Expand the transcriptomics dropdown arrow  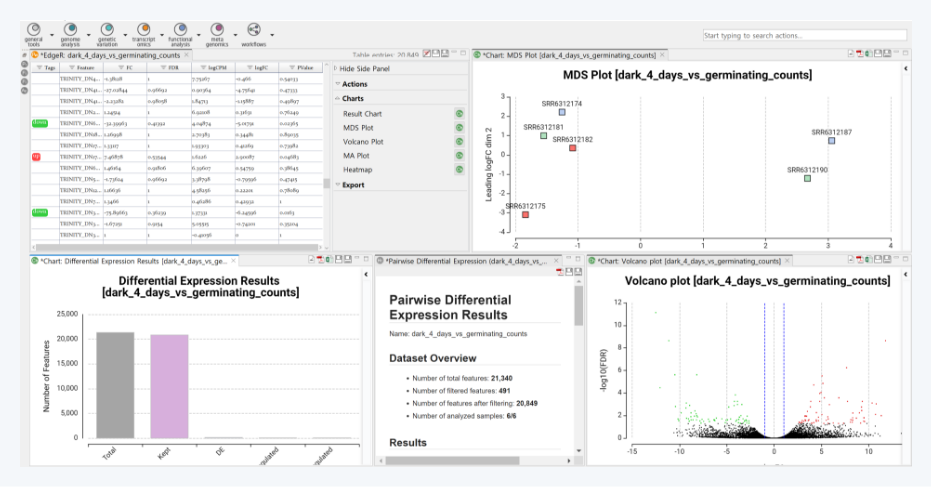coord(162,35)
